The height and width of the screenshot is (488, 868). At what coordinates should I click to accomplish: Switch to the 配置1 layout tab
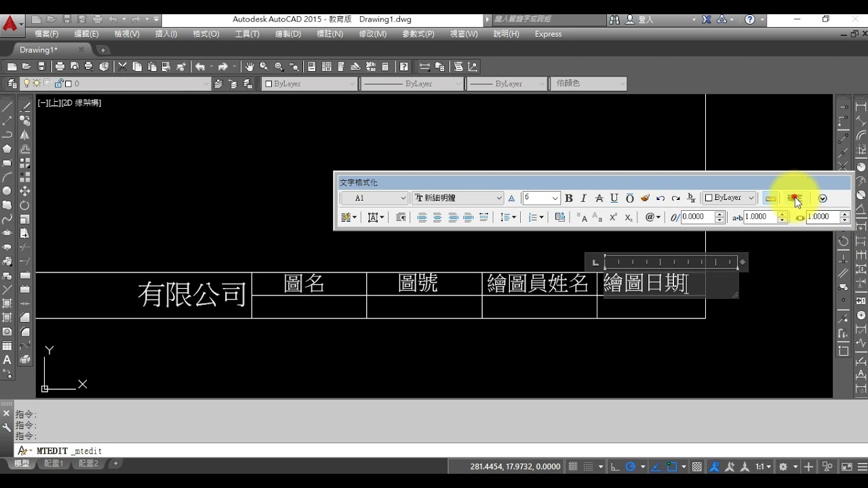[x=54, y=464]
